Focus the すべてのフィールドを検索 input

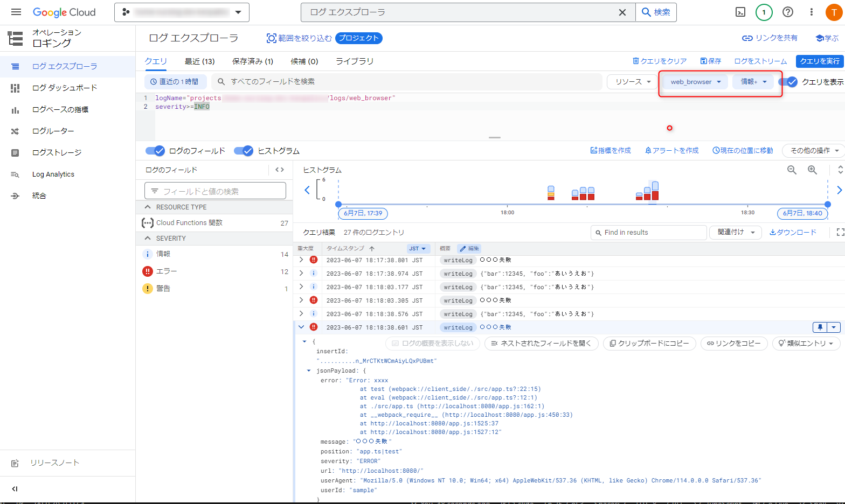click(407, 82)
